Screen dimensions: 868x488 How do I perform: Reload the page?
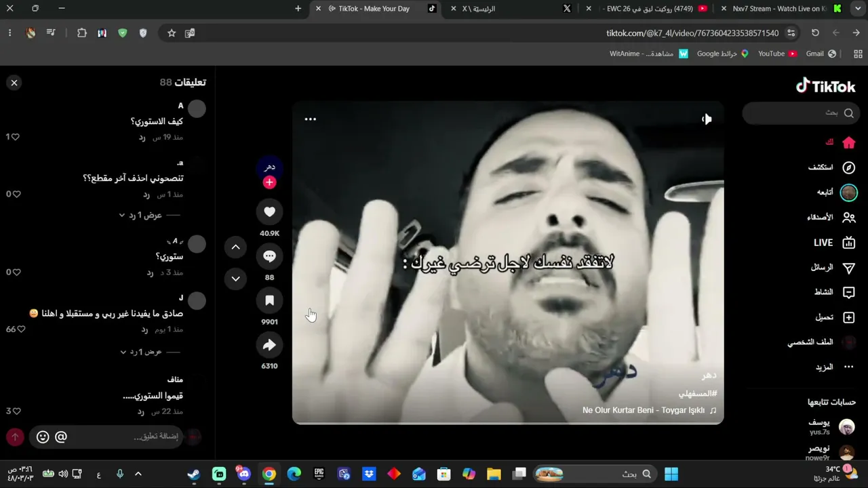[815, 33]
